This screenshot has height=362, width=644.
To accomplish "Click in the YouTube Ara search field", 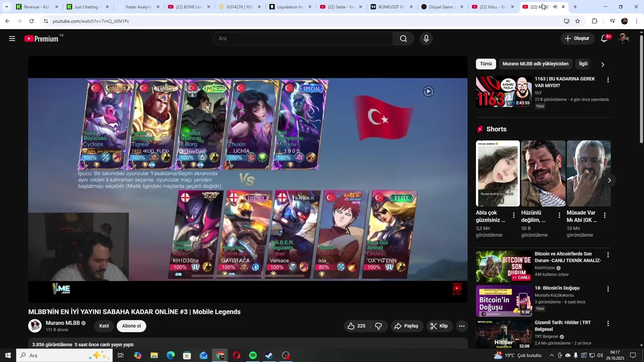I will [x=304, y=39].
